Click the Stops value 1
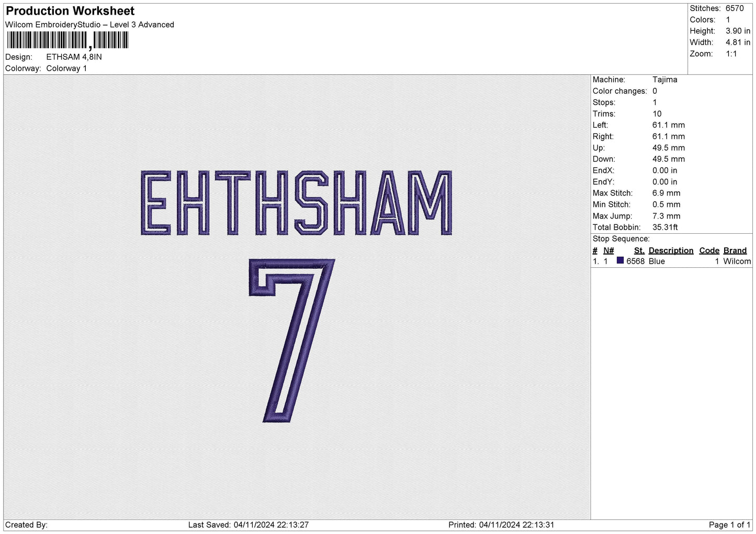 click(655, 103)
